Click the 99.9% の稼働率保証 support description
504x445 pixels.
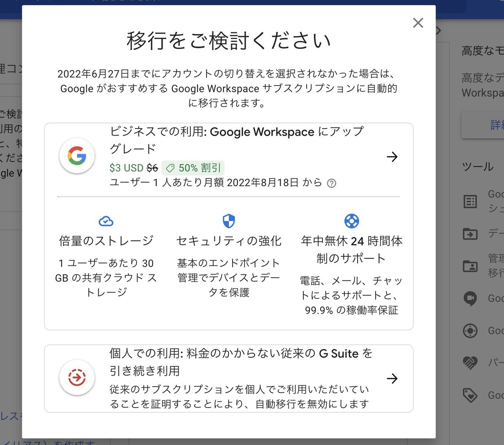(352, 295)
